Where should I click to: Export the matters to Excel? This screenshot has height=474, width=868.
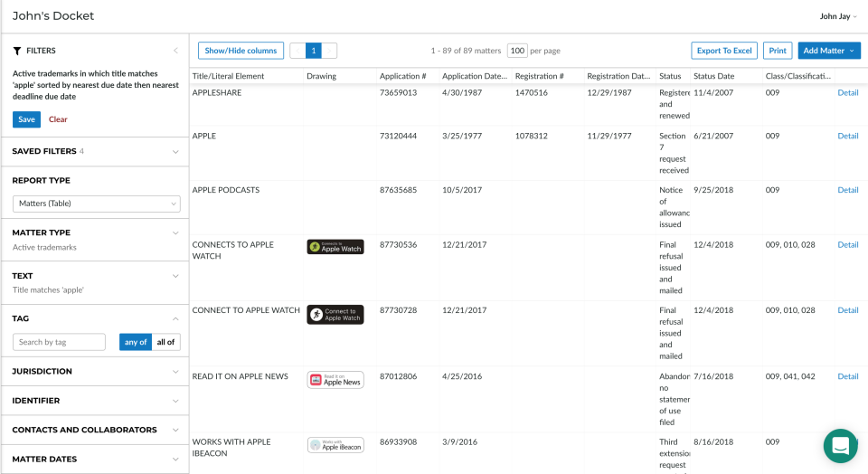coord(724,51)
